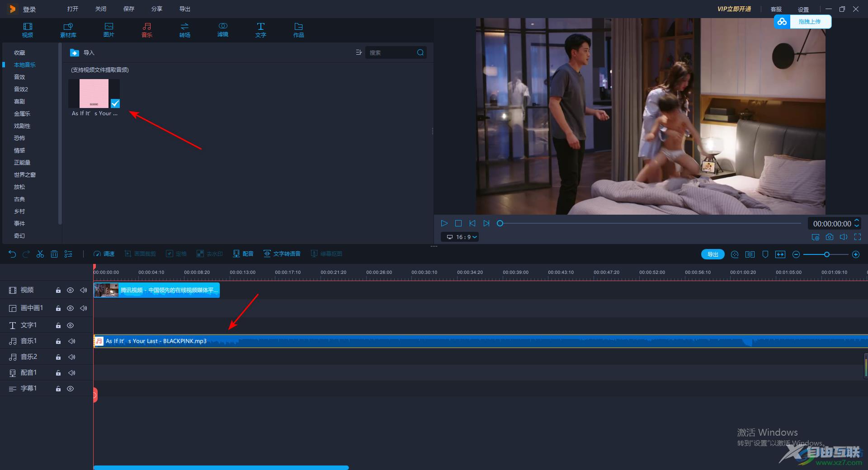
Task: Switch to the 转场 transitions tab
Action: pos(185,30)
